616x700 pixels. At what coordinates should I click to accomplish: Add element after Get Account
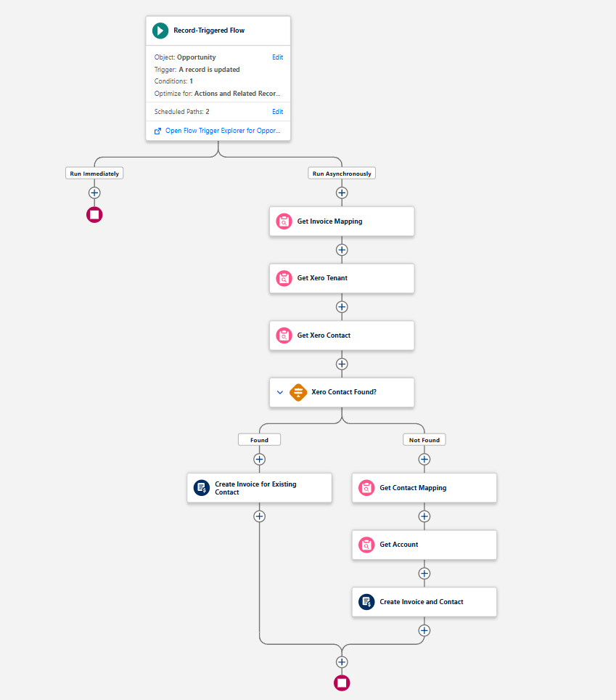point(424,574)
